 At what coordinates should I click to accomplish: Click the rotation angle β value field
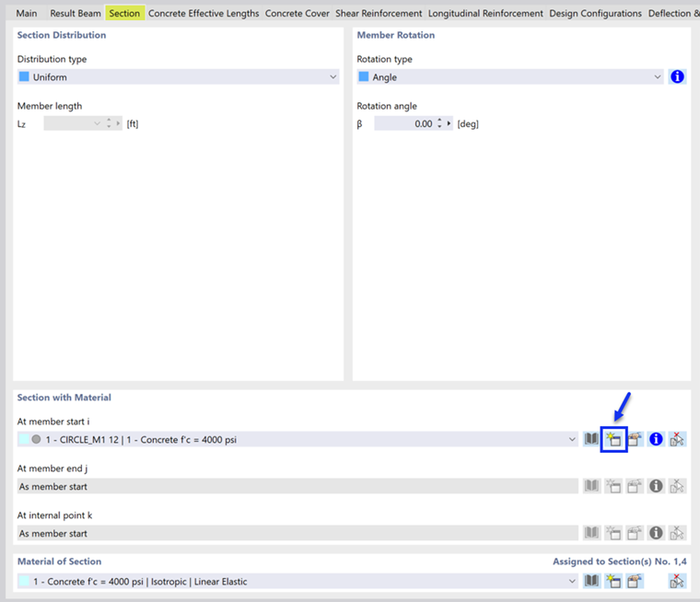tap(405, 123)
